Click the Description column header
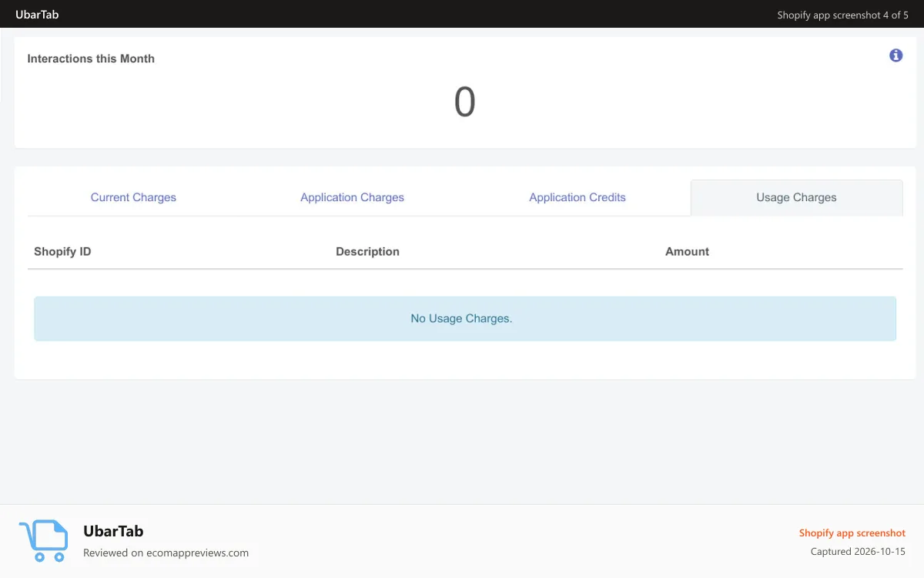924x578 pixels. pyautogui.click(x=367, y=251)
